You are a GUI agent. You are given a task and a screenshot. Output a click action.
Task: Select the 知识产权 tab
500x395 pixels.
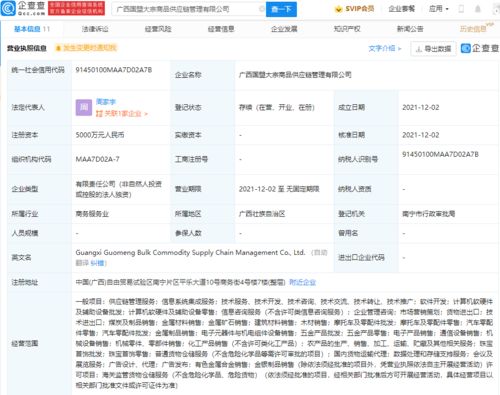347,29
